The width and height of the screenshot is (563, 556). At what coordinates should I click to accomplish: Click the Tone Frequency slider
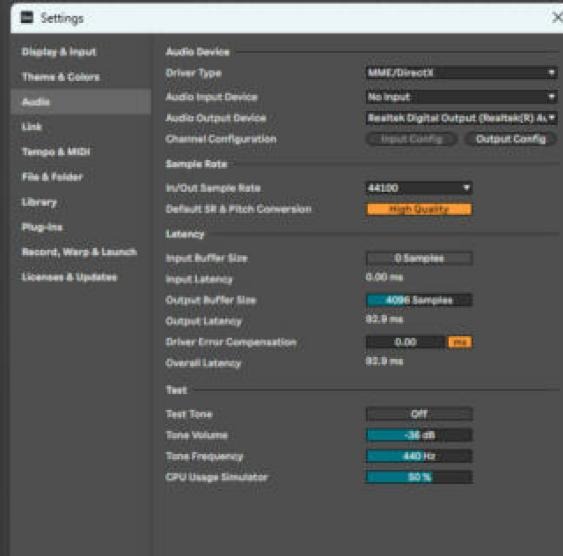(x=419, y=456)
